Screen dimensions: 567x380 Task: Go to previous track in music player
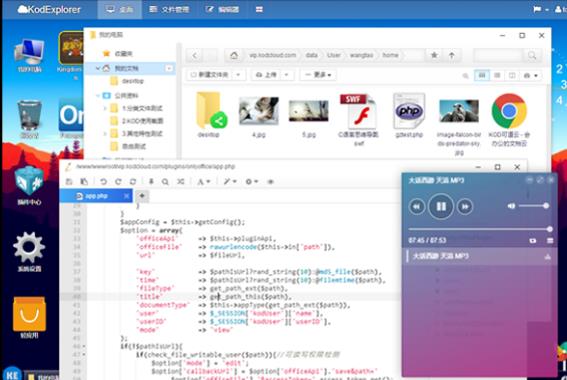(417, 206)
